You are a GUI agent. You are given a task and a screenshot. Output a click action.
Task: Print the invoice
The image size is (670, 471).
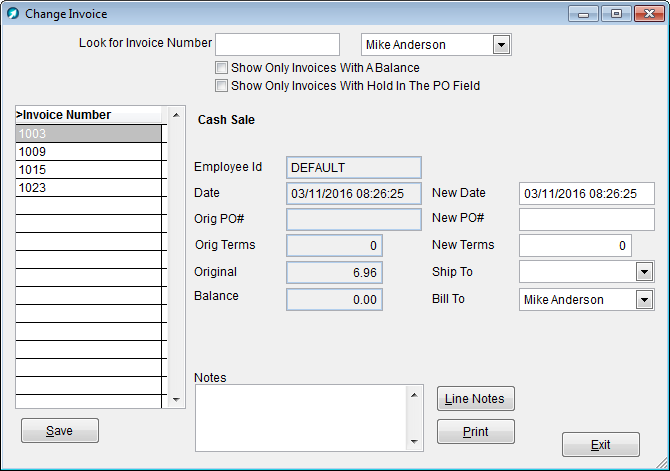point(476,432)
